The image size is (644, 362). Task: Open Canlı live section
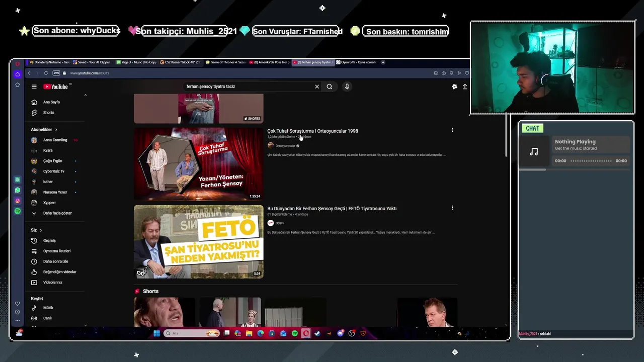pyautogui.click(x=47, y=318)
